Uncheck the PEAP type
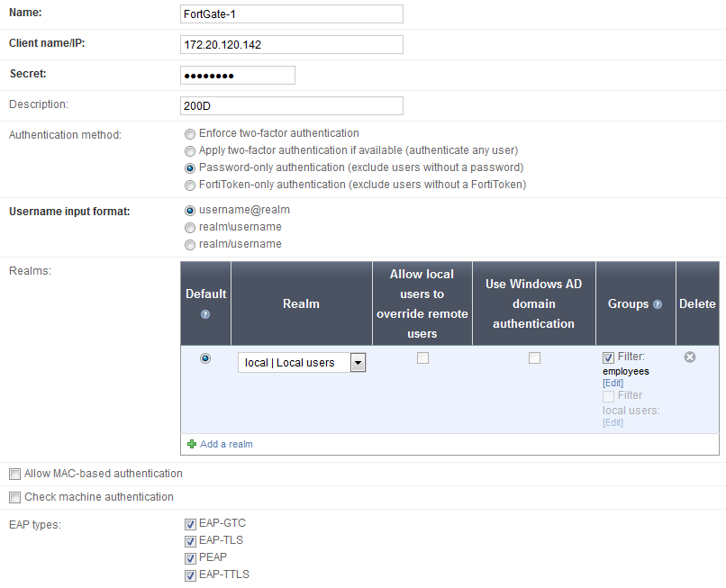The height and width of the screenshot is (588, 726). point(190,558)
